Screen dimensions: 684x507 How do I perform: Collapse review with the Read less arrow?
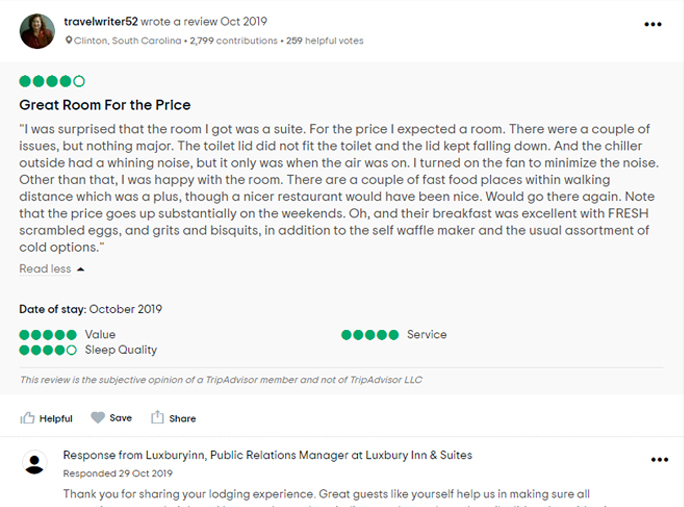click(81, 269)
